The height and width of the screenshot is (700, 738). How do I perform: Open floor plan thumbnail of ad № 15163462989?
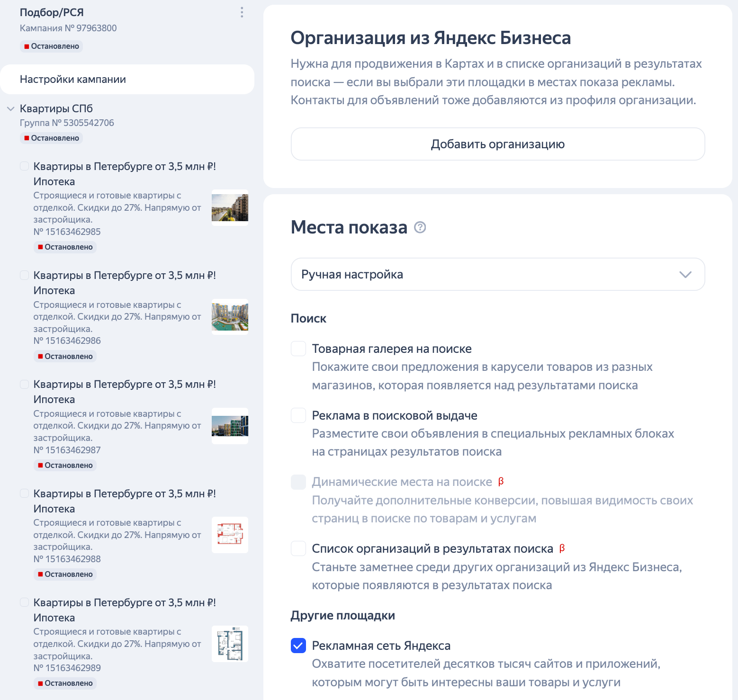[230, 644]
